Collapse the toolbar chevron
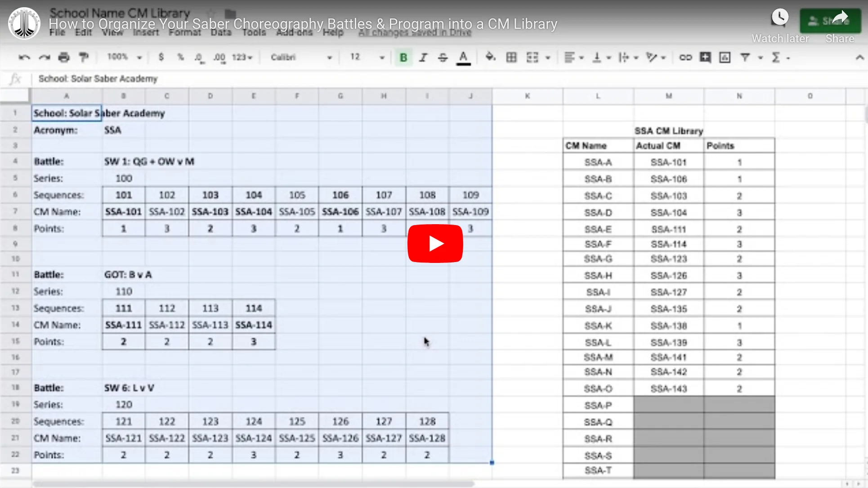Image resolution: width=868 pixels, height=488 pixels. [859, 57]
